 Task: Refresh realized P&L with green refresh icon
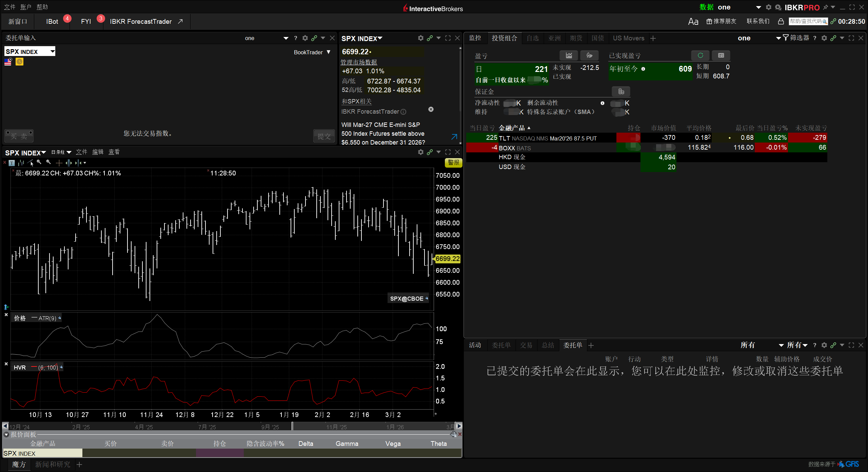(x=700, y=55)
